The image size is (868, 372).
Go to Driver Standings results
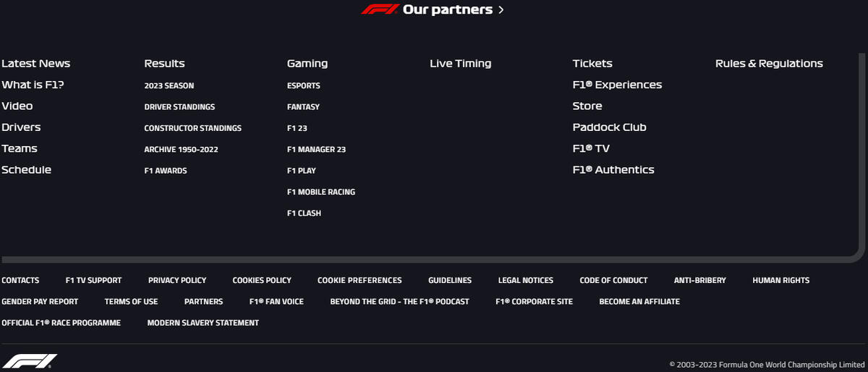click(x=179, y=107)
